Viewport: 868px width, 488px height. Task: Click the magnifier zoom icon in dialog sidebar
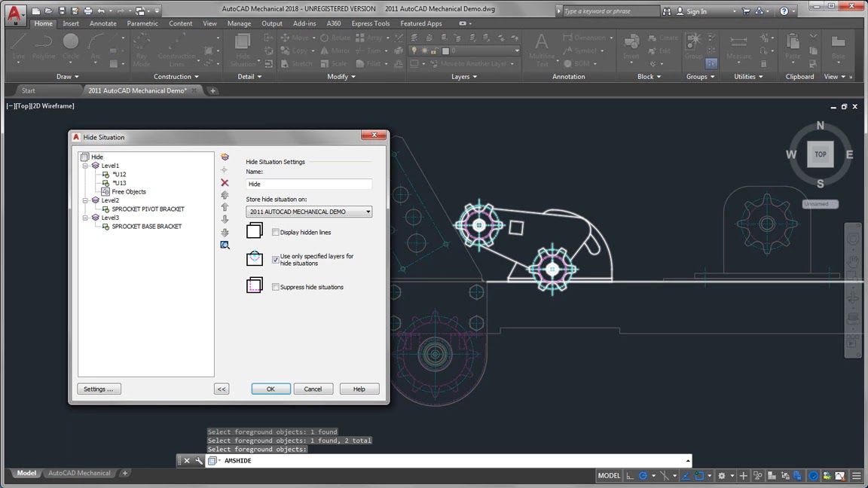[225, 245]
